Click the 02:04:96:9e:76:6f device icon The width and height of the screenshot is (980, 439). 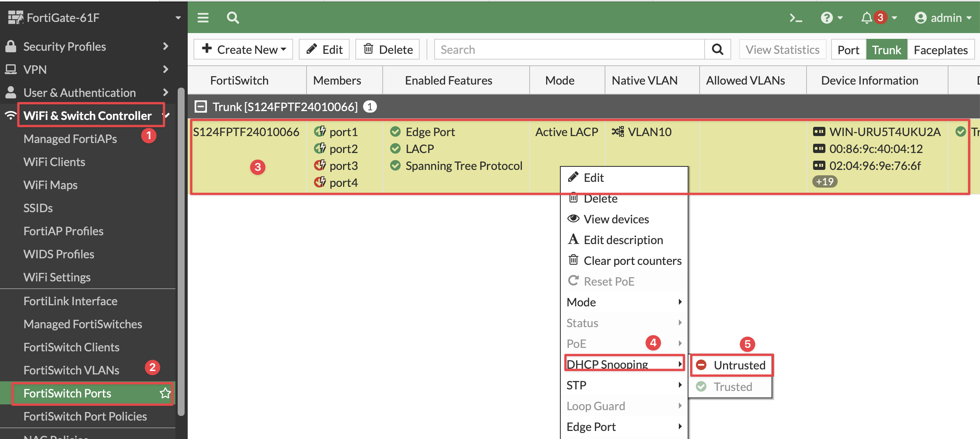click(x=819, y=165)
